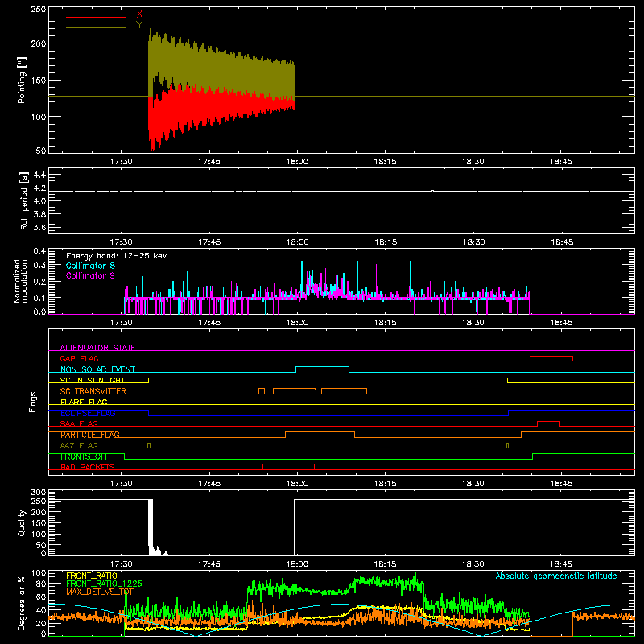Click the FRONTS_OFF flag label

(x=85, y=456)
